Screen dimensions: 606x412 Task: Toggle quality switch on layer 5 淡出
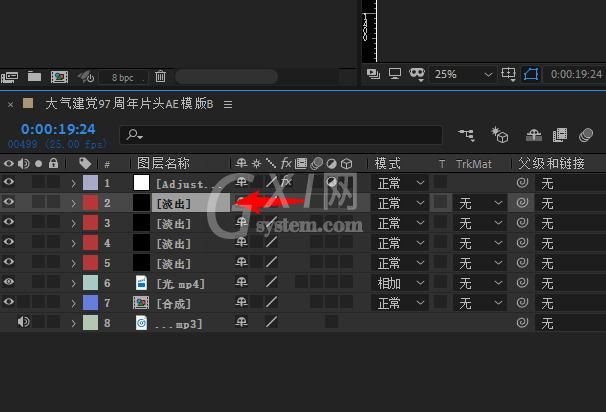click(x=272, y=262)
